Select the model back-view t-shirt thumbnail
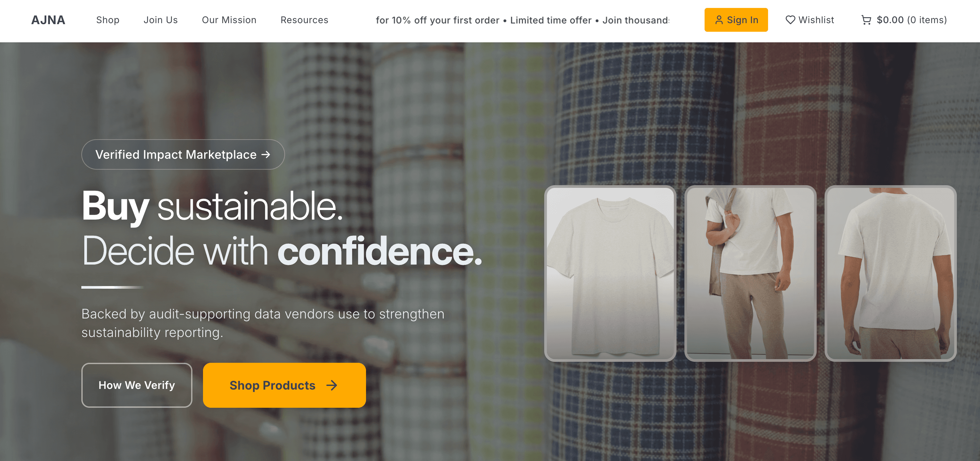Image resolution: width=980 pixels, height=461 pixels. (890, 273)
